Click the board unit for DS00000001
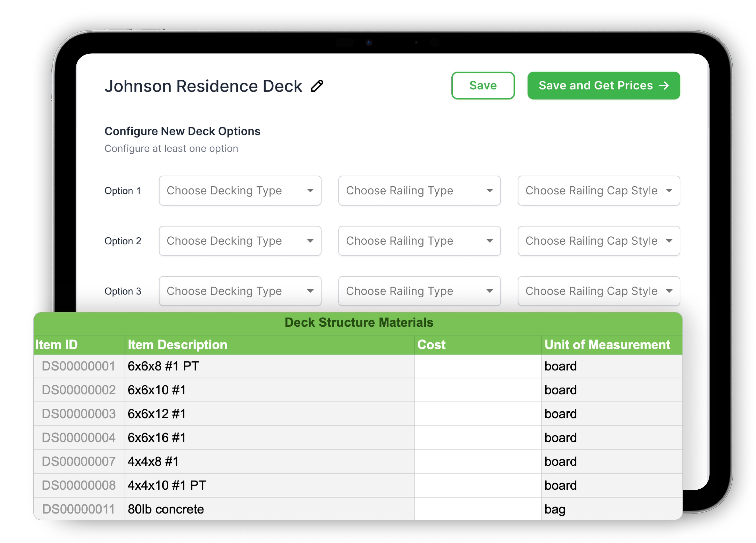This screenshot has height=543, width=756. [x=612, y=366]
